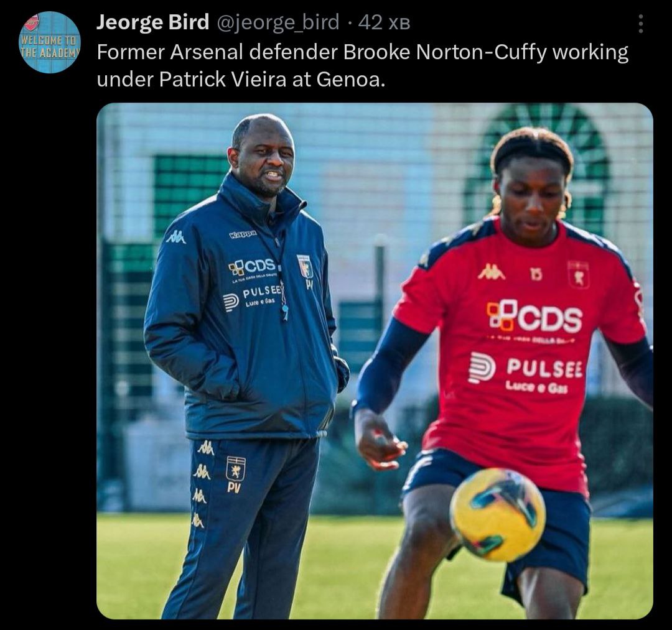Click the 42 хв post timestamp
This screenshot has width=672, height=630.
[384, 22]
